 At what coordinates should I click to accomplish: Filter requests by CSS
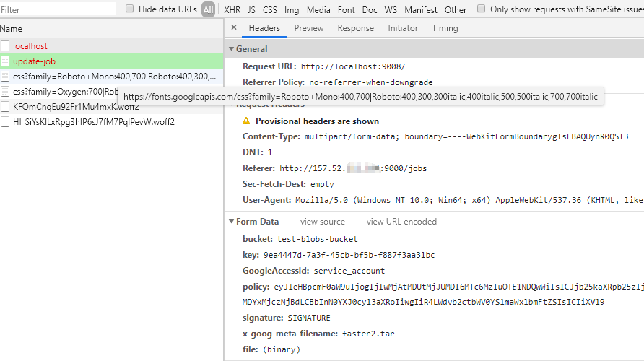(x=270, y=10)
